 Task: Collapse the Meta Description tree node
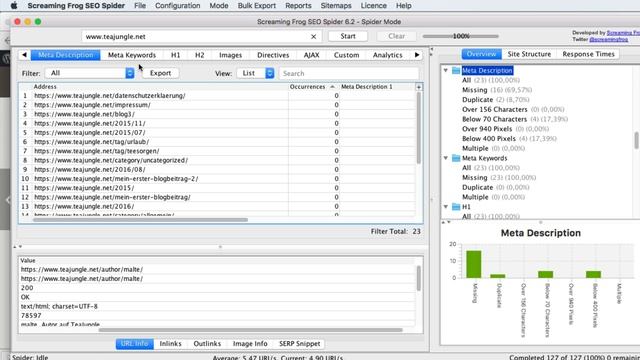tap(446, 70)
